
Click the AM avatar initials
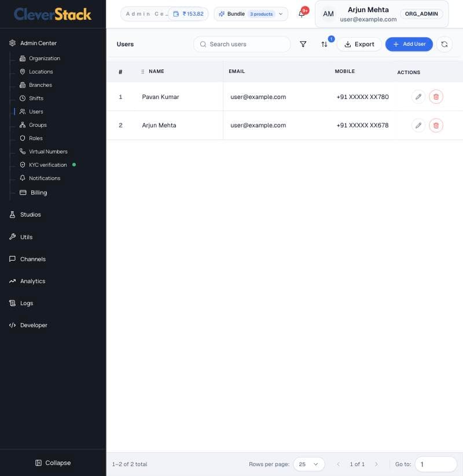tap(328, 14)
